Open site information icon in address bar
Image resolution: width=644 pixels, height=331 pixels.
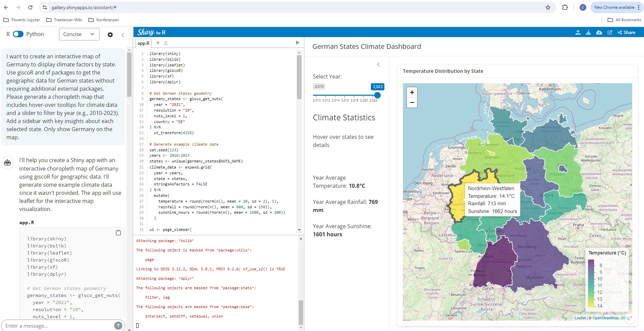click(x=45, y=7)
